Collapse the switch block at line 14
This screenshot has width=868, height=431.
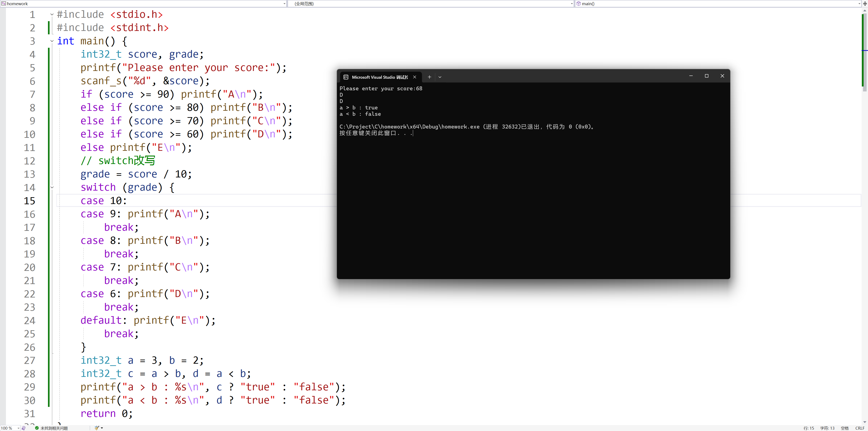click(52, 187)
